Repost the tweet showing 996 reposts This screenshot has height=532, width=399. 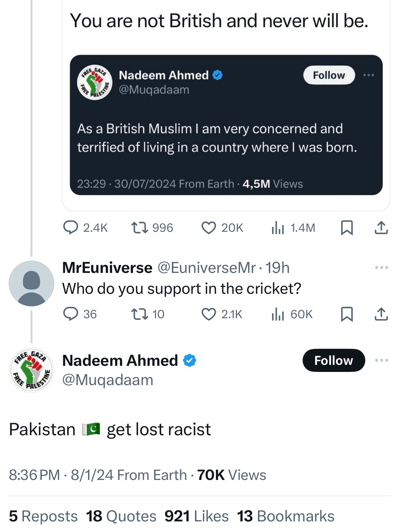tap(152, 228)
